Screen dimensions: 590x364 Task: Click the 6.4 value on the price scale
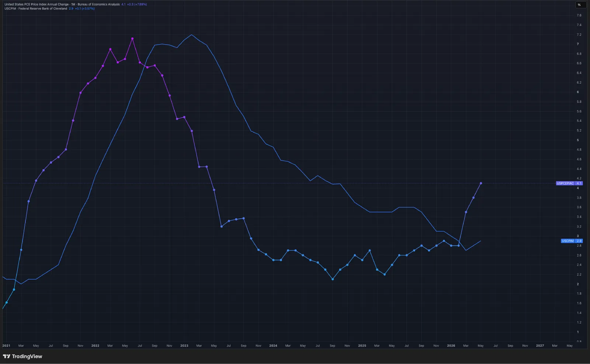579,73
